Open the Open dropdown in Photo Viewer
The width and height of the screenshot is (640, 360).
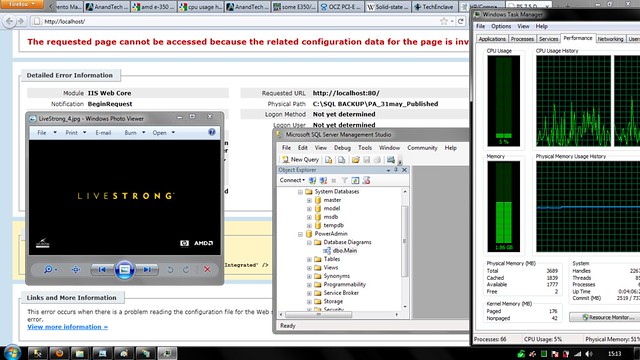coord(164,133)
